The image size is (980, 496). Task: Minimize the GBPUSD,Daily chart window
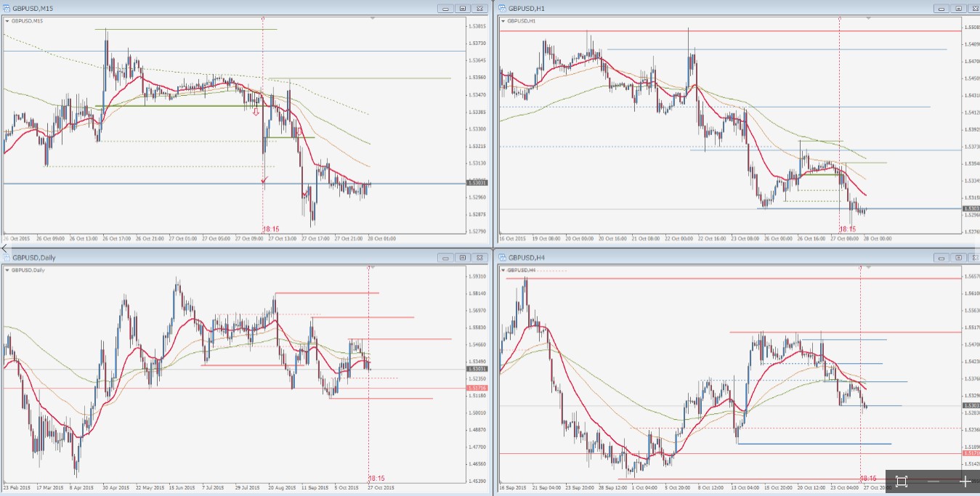point(445,257)
